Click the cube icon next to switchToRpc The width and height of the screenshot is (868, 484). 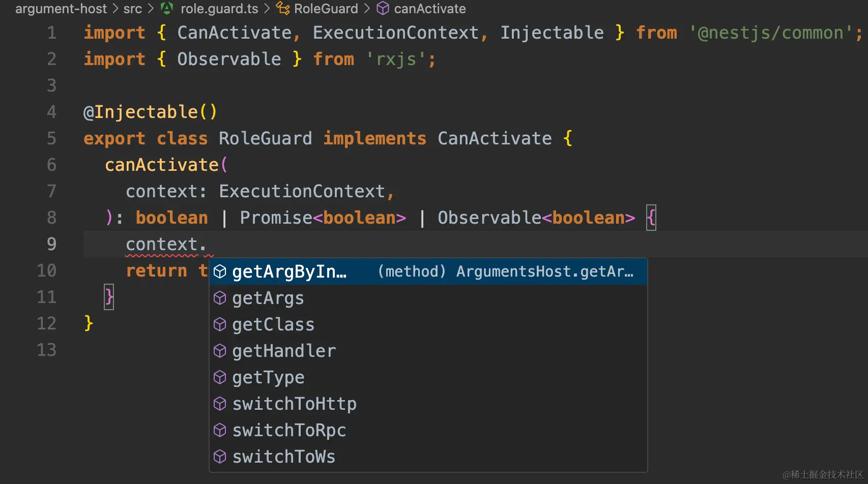pyautogui.click(x=220, y=431)
